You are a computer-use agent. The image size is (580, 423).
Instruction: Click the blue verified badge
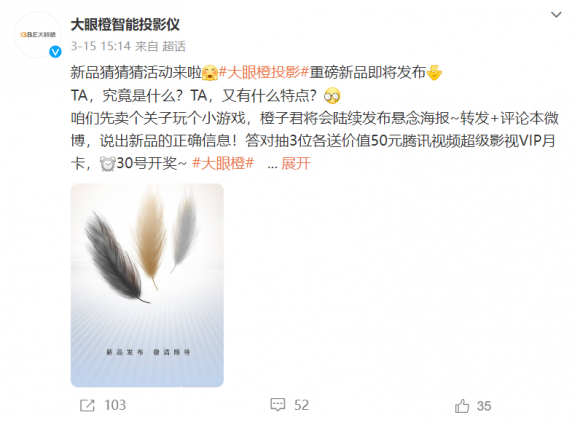[x=55, y=52]
